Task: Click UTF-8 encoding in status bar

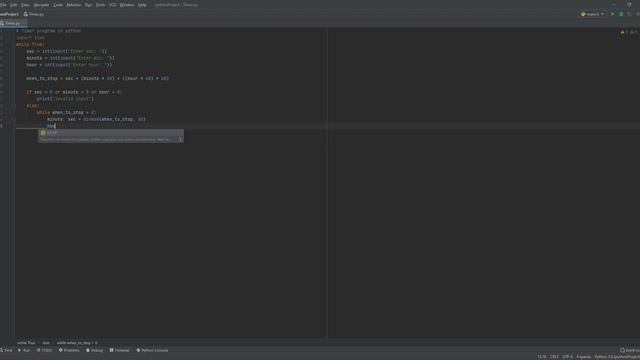Action: (567, 357)
